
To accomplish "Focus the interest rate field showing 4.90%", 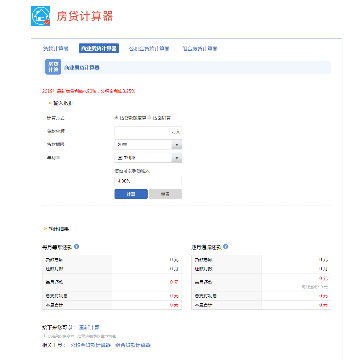I will pyautogui.click(x=148, y=181).
